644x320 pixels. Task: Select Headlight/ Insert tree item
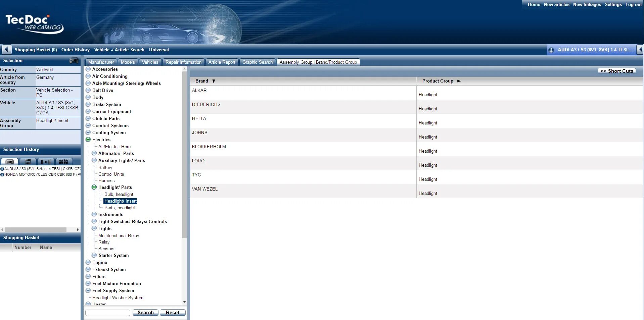[x=121, y=201]
